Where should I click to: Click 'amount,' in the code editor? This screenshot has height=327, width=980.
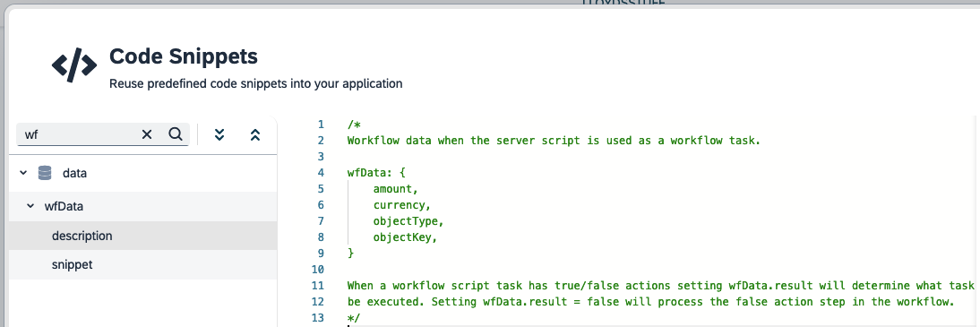pyautogui.click(x=396, y=189)
